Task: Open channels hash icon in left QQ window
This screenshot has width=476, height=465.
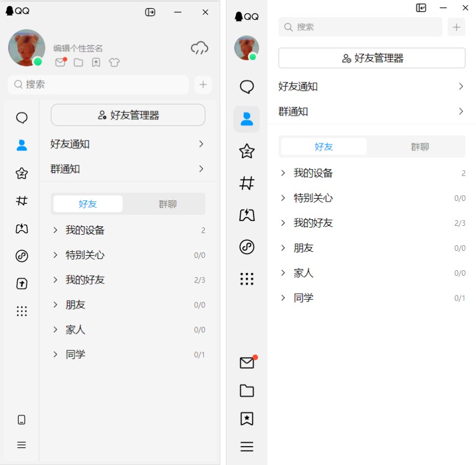Action: [x=22, y=200]
